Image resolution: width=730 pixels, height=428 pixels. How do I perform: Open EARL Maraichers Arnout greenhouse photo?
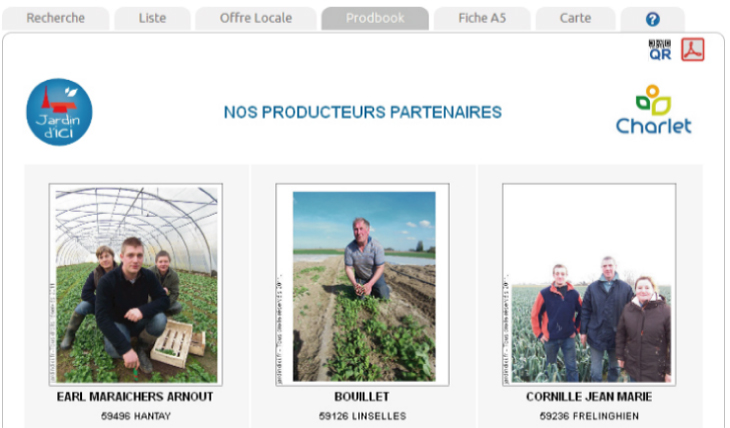coord(135,285)
